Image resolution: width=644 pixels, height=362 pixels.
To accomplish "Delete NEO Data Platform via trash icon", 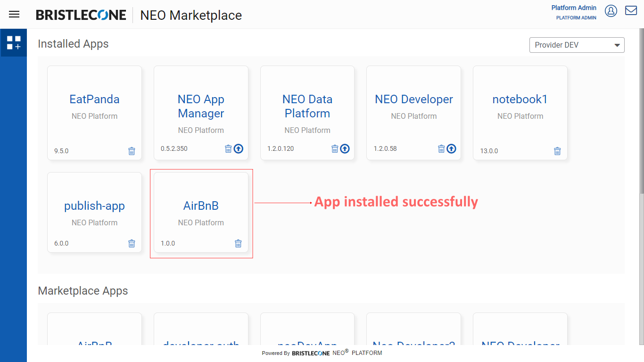I will pos(335,148).
